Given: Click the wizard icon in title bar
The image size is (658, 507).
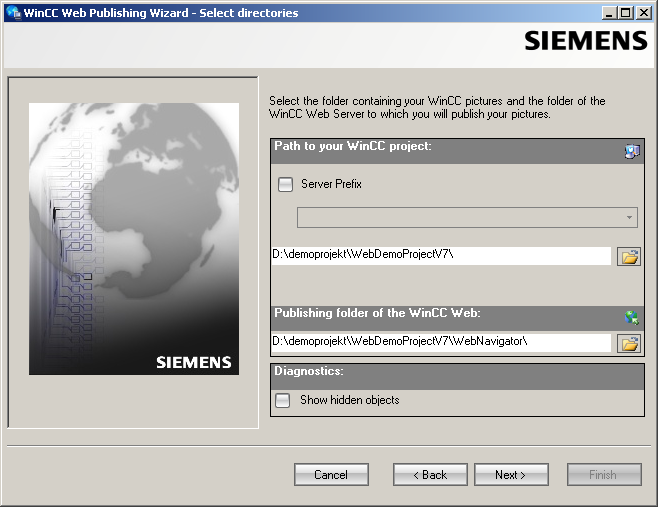Looking at the screenshot, I should [x=12, y=13].
